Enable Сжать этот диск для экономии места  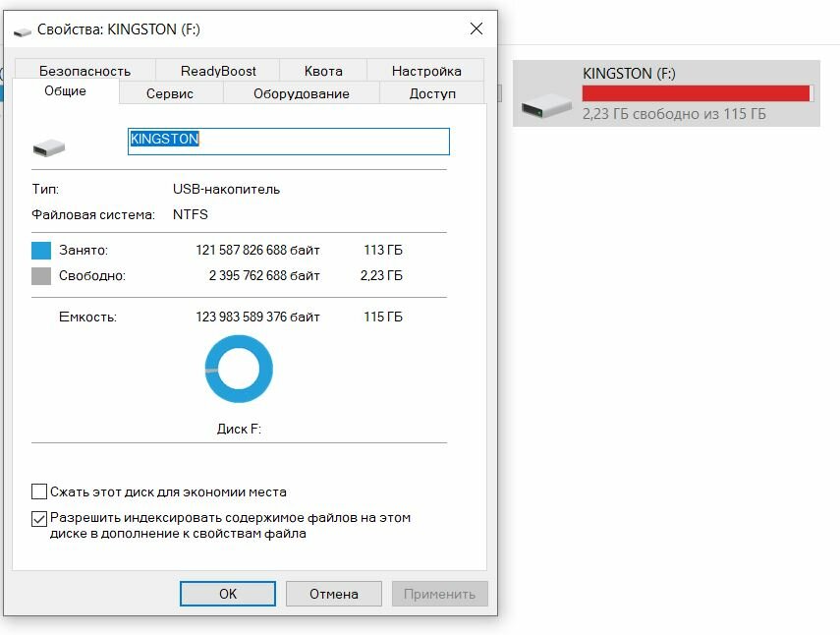(x=39, y=491)
